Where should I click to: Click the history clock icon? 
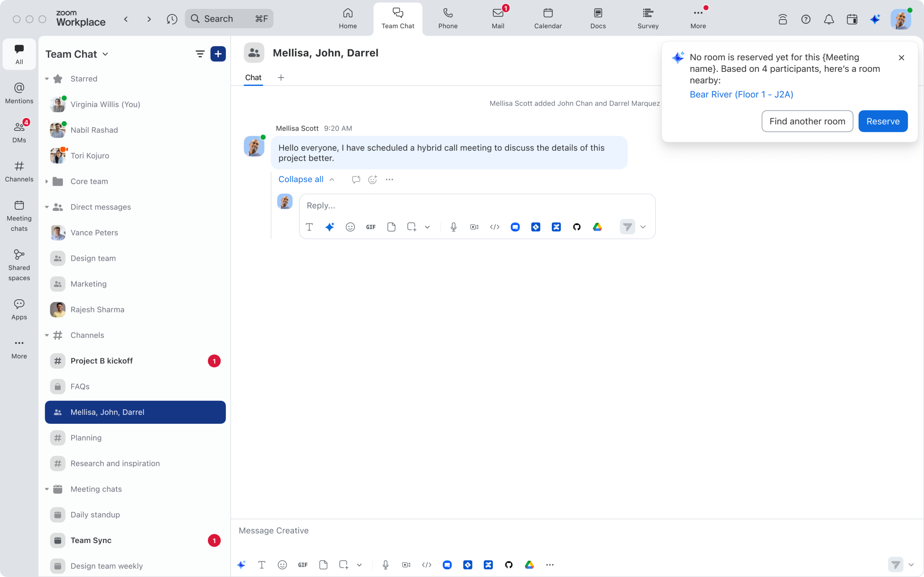point(172,19)
